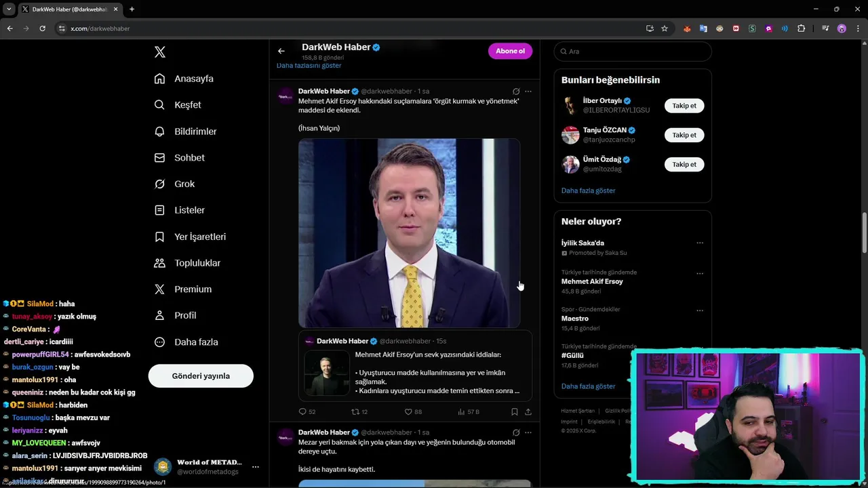Open Extensions puzzle icon
Screen dimensions: 868x488
tap(802, 28)
